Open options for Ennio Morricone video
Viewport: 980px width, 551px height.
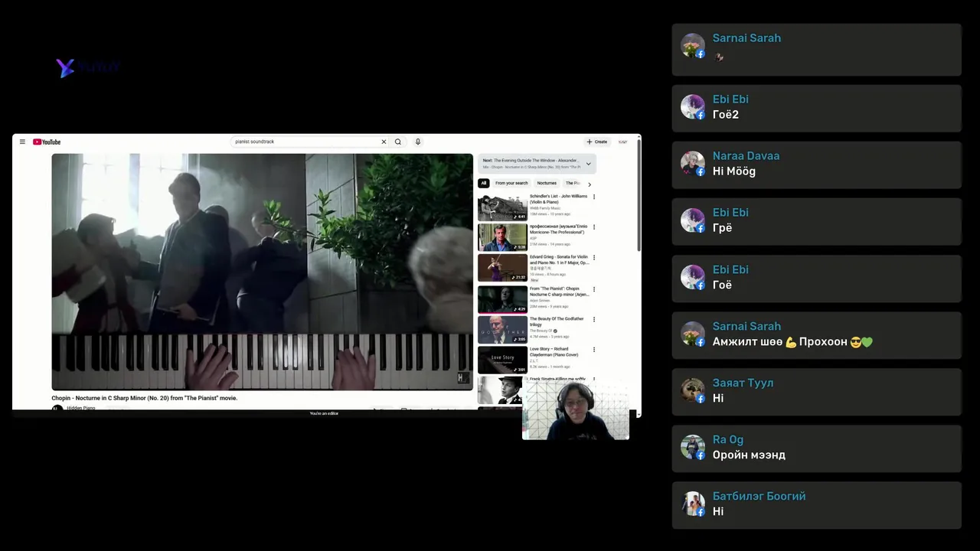594,227
